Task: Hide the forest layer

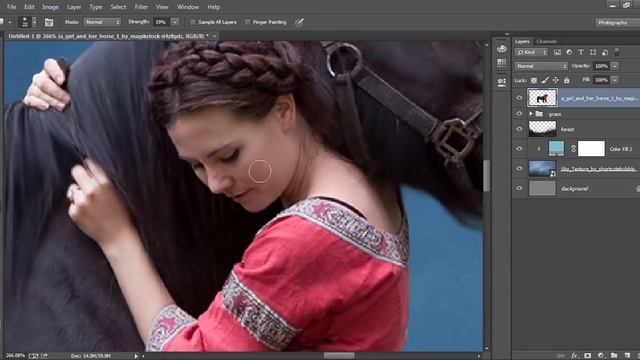Action: coord(519,129)
